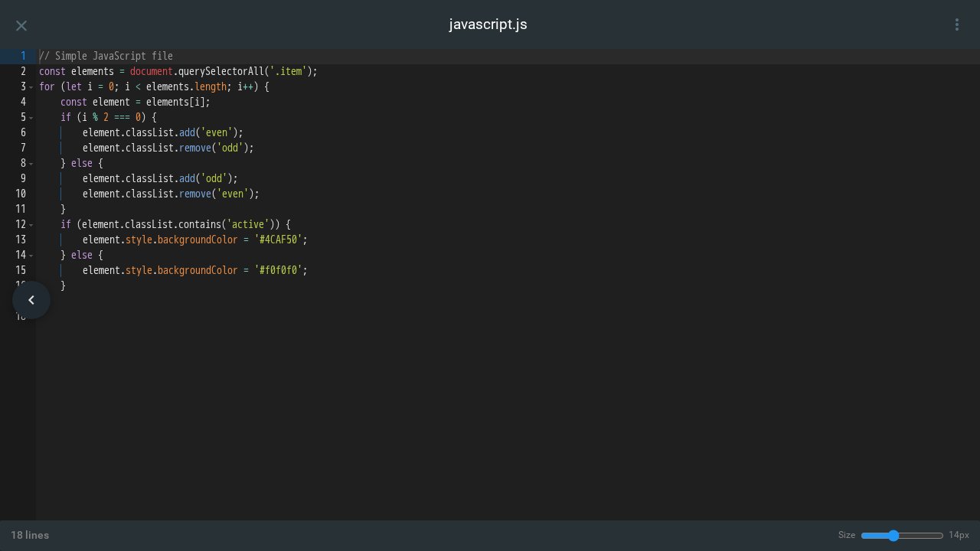Select line number 4 in the gutter
This screenshot has width=980, height=551.
pyautogui.click(x=23, y=102)
